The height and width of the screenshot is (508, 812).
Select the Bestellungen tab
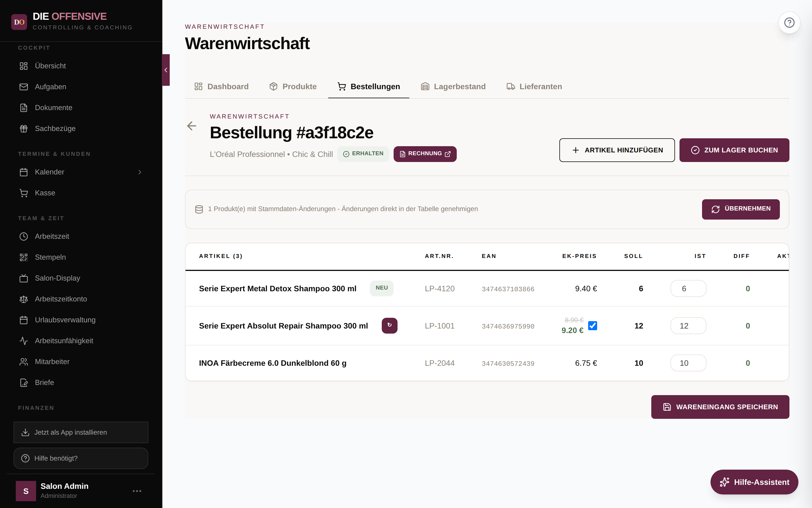click(x=369, y=86)
